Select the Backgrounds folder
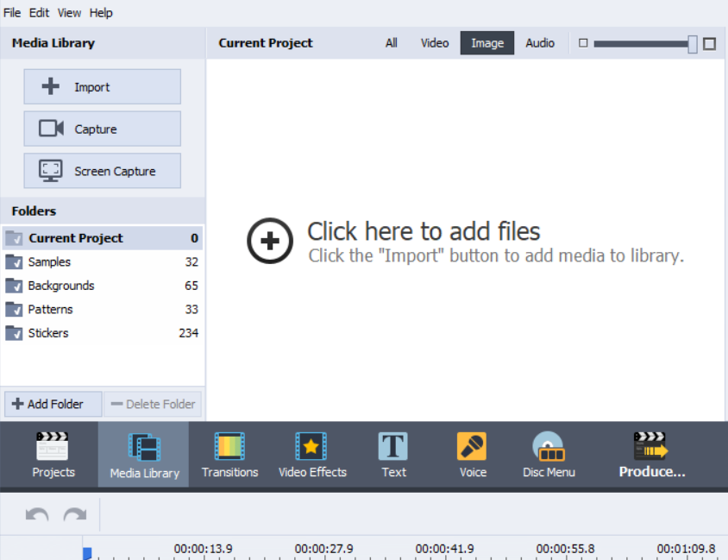Image resolution: width=728 pixels, height=560 pixels. [x=102, y=286]
